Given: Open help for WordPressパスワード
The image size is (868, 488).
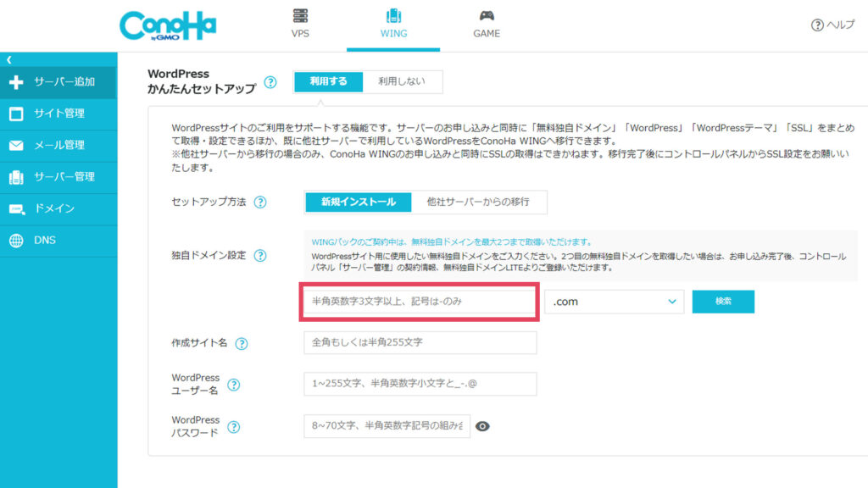Looking at the screenshot, I should pyautogui.click(x=234, y=427).
